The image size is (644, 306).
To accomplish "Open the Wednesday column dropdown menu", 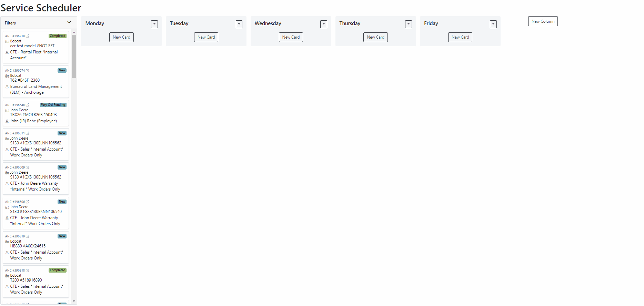I will (324, 24).
